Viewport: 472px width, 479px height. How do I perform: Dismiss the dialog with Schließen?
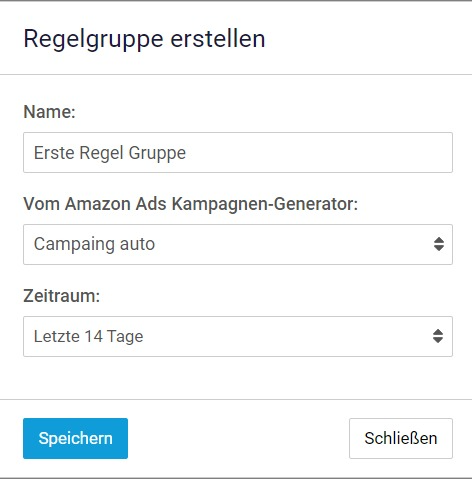401,438
